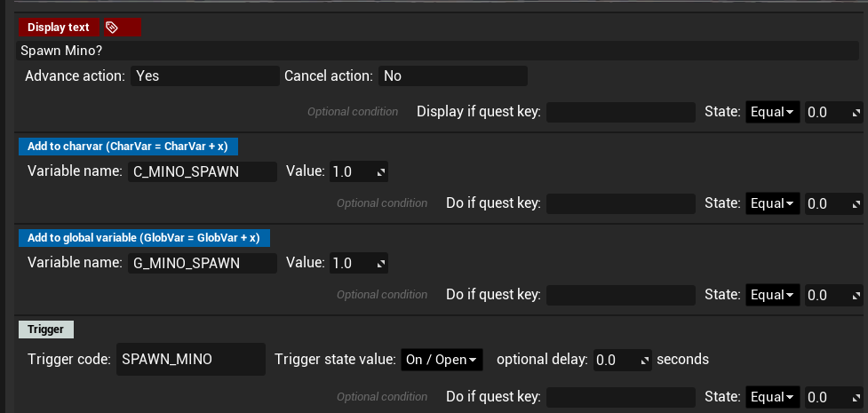
Task: Open State dropdown in global variable condition
Action: tap(772, 295)
